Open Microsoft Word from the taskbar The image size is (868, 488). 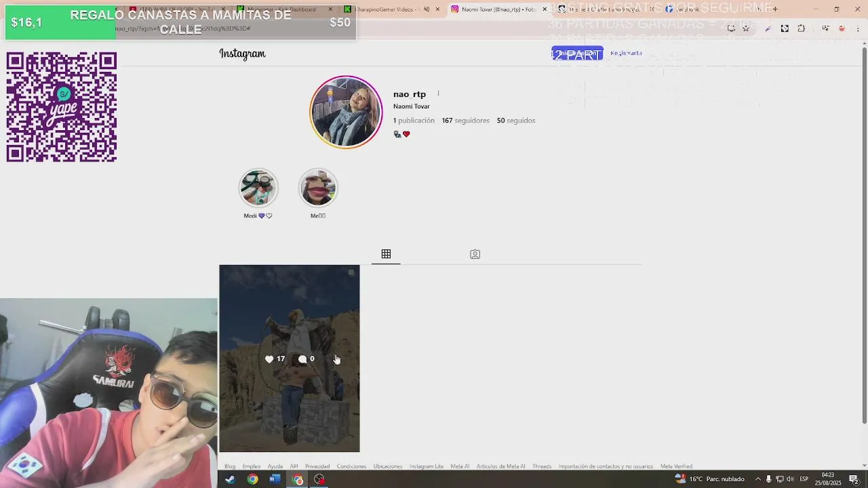(275, 479)
